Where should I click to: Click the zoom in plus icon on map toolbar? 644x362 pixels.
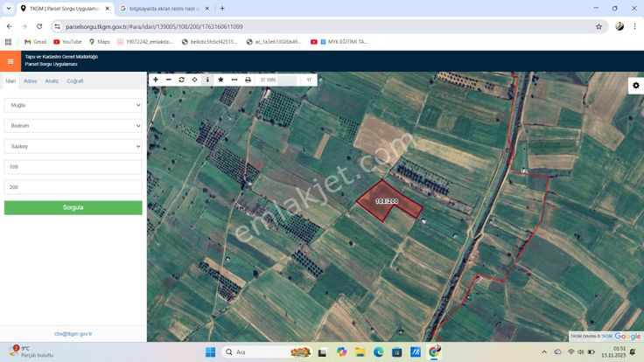[x=156, y=80]
